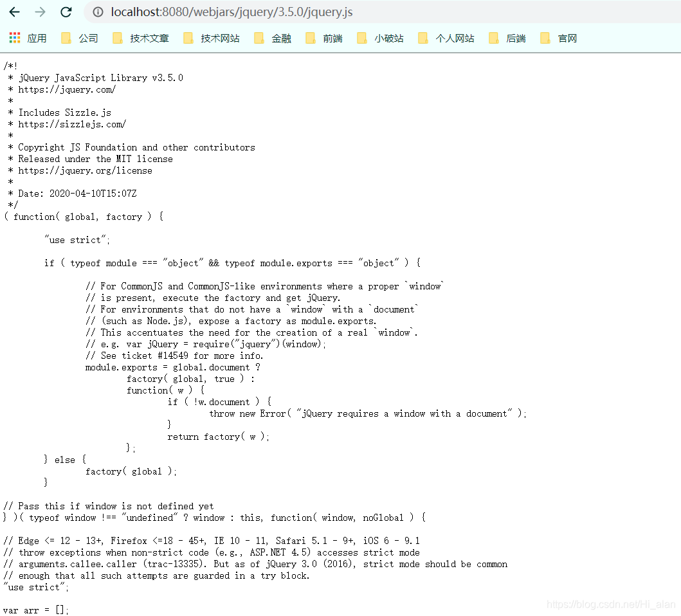Click the 'factory( global, true ) :' line
This screenshot has height=616, width=681.
[x=190, y=379]
